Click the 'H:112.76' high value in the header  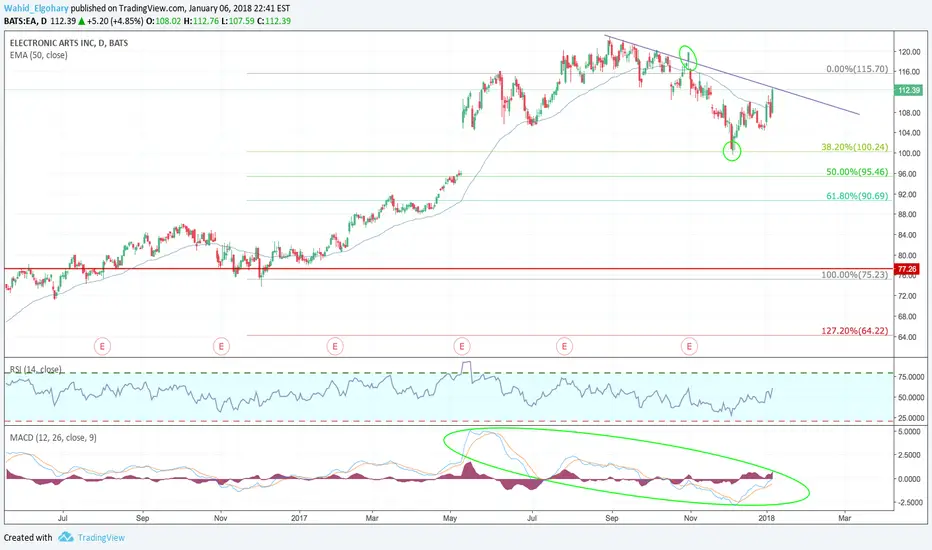200,21
